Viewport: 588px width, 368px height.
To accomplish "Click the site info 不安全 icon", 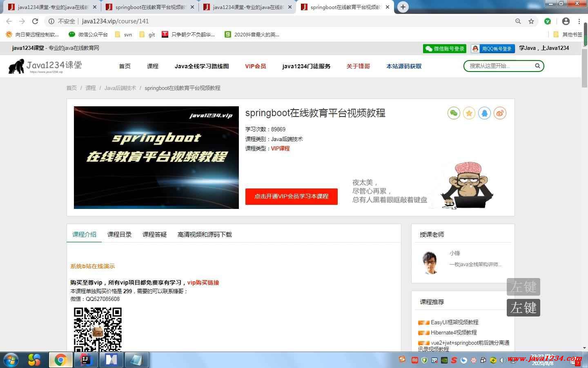I will (x=51, y=21).
